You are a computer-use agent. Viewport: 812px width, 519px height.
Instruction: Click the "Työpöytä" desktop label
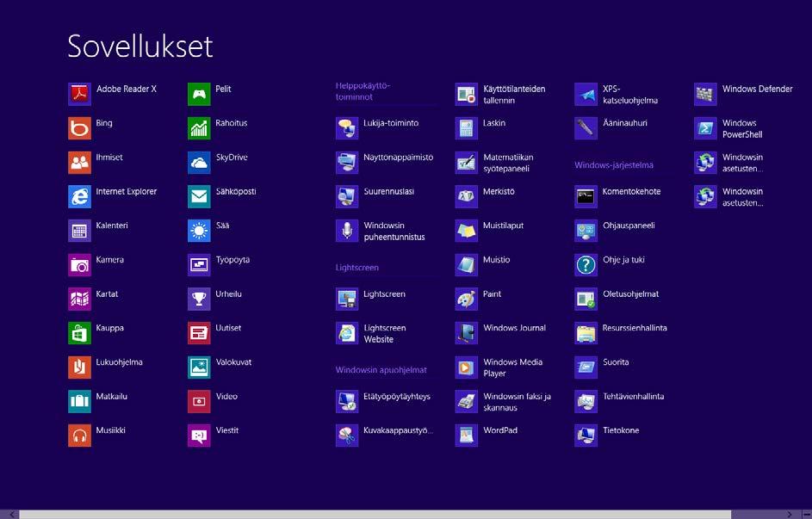(x=232, y=260)
